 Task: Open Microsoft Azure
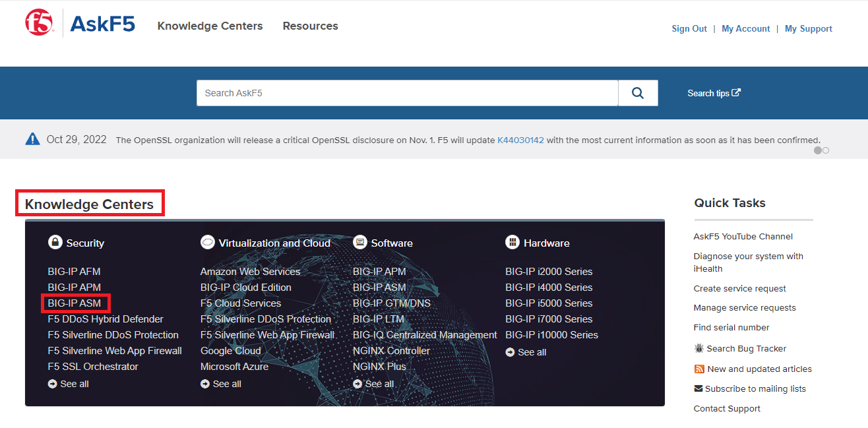[235, 366]
